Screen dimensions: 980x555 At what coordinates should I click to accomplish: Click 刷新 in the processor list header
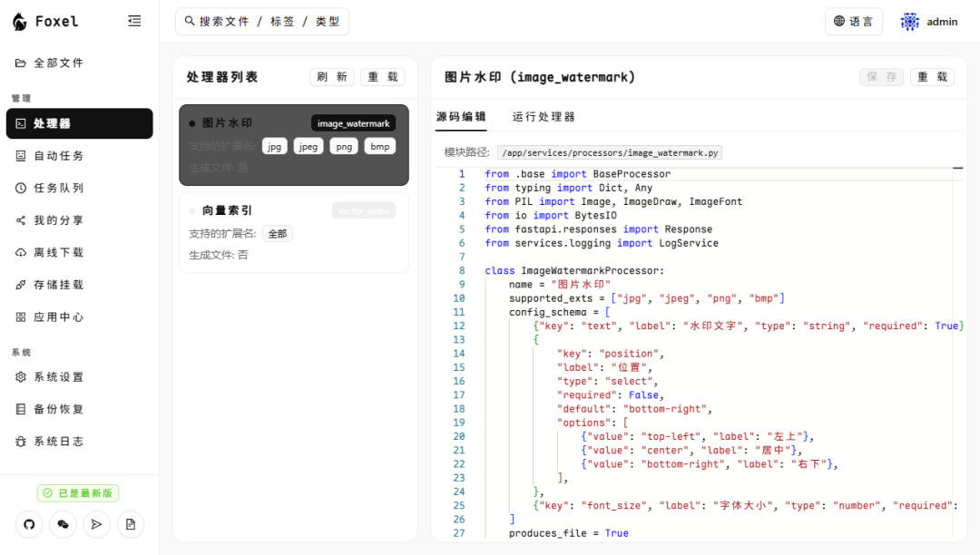click(332, 77)
